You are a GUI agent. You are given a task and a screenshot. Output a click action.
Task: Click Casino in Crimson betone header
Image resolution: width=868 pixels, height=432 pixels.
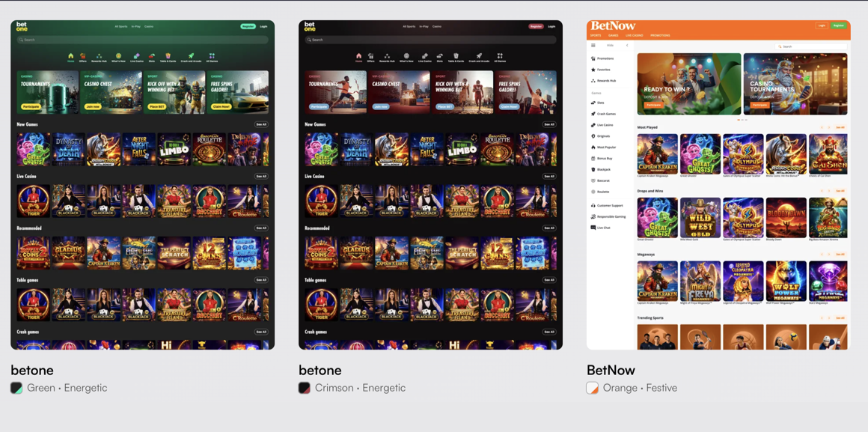(437, 27)
